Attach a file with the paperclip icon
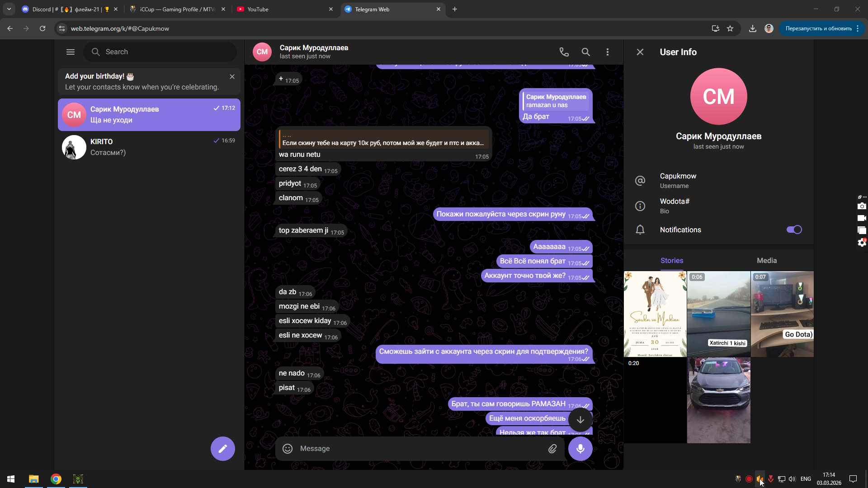 click(552, 449)
